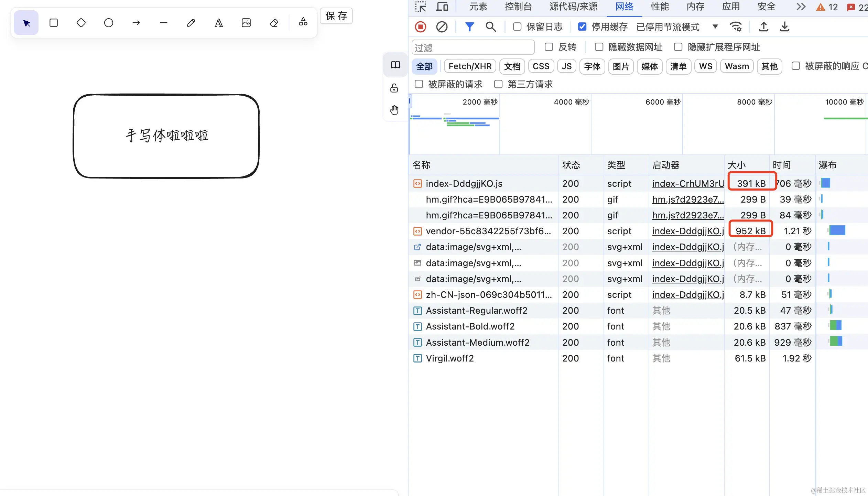Enable the 保留日志 checkbox

coord(517,27)
